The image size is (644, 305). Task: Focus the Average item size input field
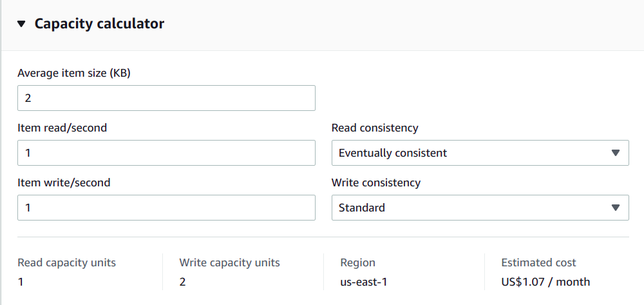pyautogui.click(x=166, y=98)
